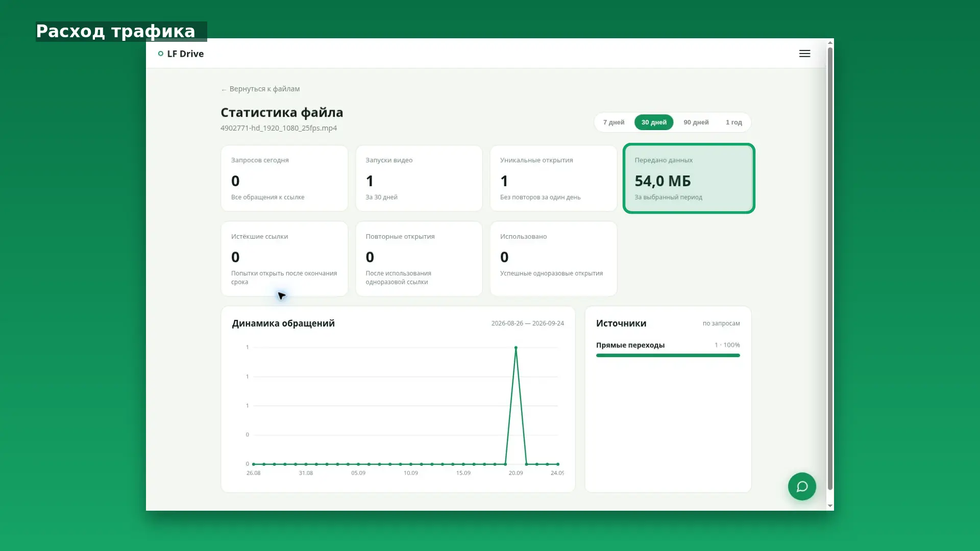The height and width of the screenshot is (551, 980).
Task: Go back via Вернуться к файлам link
Action: click(x=260, y=89)
